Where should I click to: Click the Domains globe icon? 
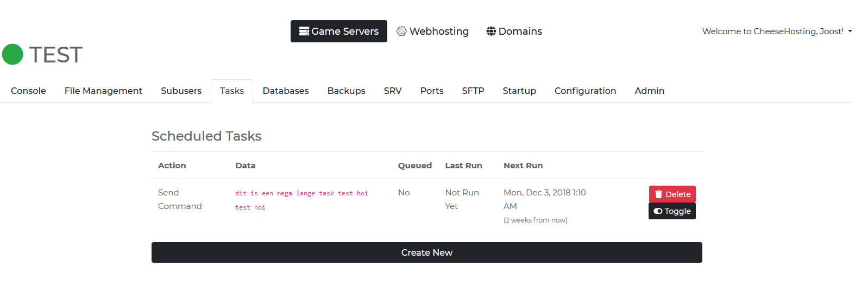coord(491,31)
